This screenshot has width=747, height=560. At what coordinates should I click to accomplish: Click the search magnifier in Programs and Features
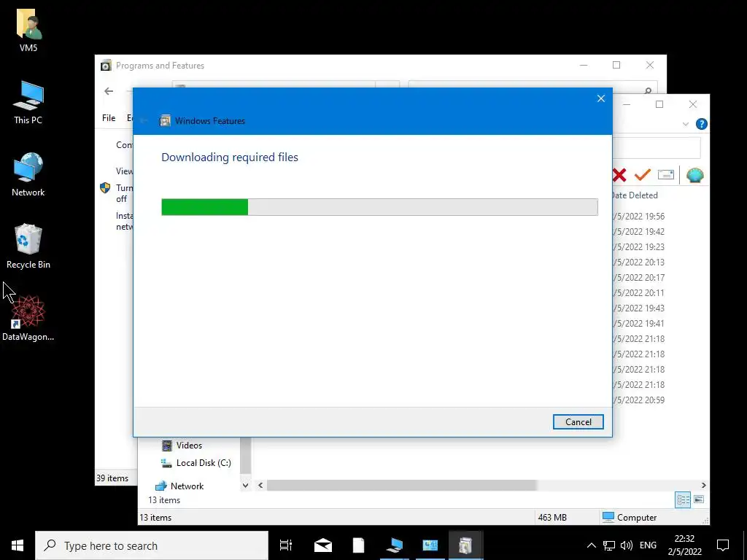[x=648, y=90]
